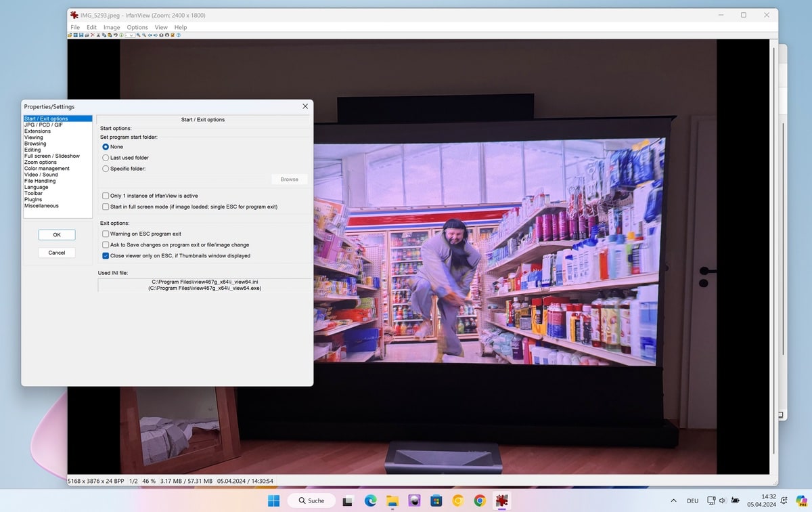Uncheck Close viewer only on ESC option
Screen dimensions: 812x512
tap(106, 256)
